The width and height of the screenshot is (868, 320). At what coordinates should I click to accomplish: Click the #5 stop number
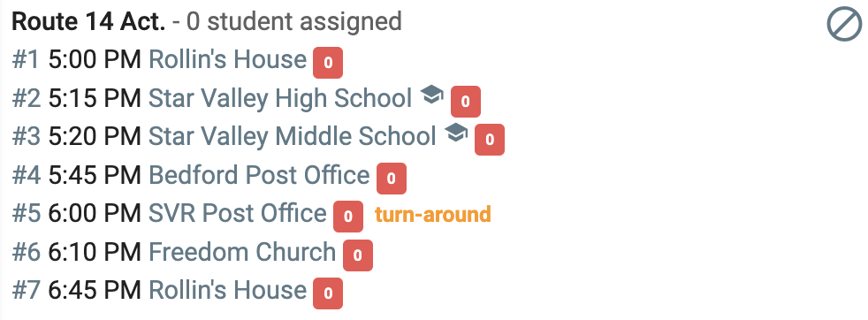click(26, 214)
